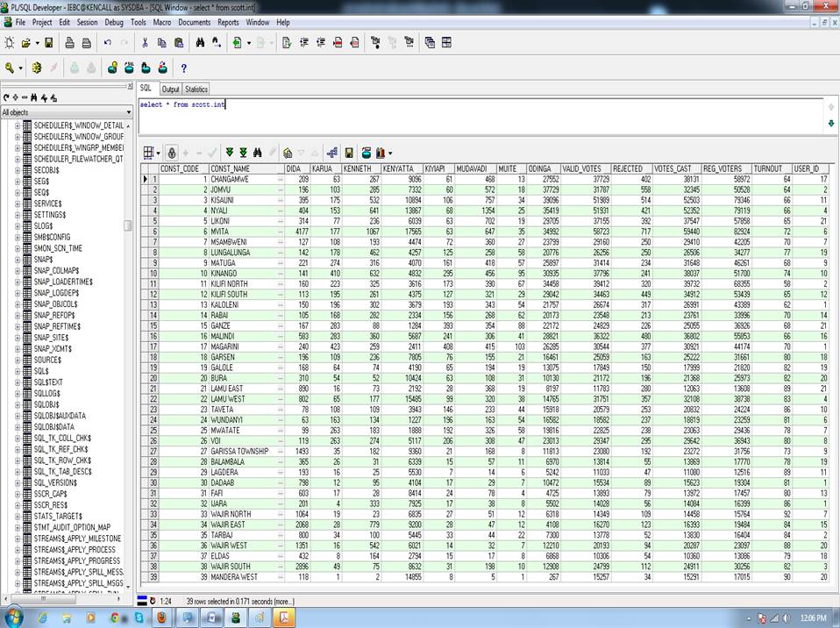
Task: Switch to the Statistics tab
Action: point(196,89)
